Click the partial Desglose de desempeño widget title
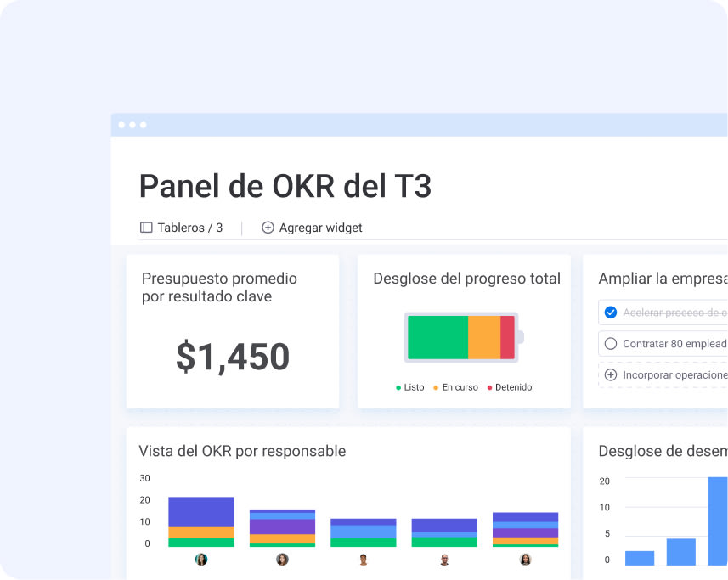This screenshot has height=580, width=728. point(663,451)
